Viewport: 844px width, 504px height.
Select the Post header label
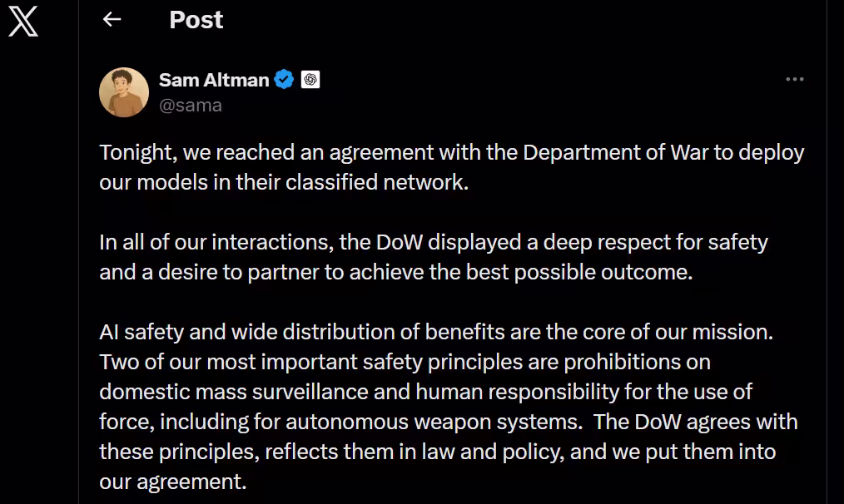click(196, 19)
